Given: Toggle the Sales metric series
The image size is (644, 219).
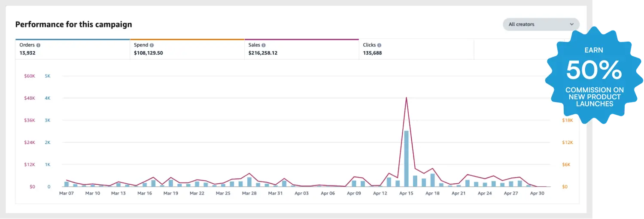Looking at the screenshot, I should coord(301,49).
